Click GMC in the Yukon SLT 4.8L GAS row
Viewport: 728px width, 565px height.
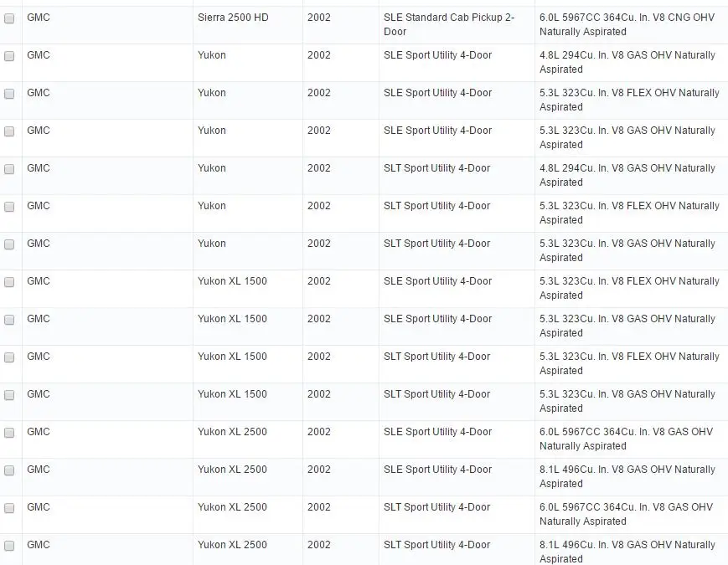pos(39,168)
